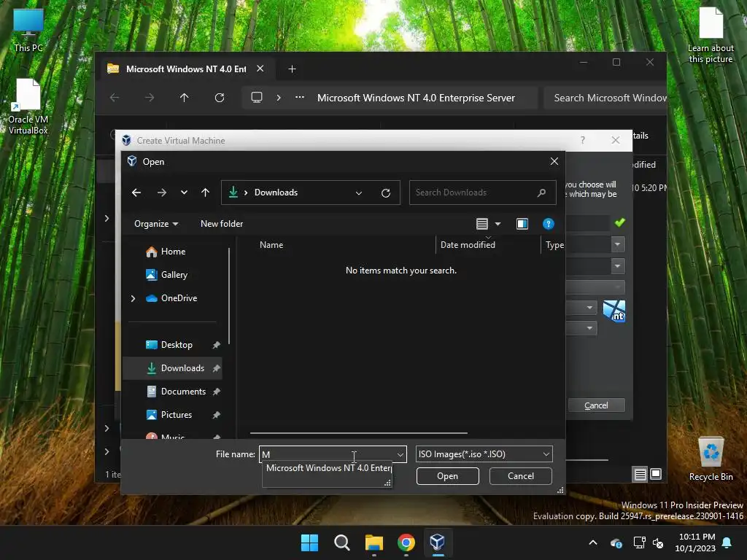747x560 pixels.
Task: Open Google Chrome from the taskbar
Action: tap(406, 542)
